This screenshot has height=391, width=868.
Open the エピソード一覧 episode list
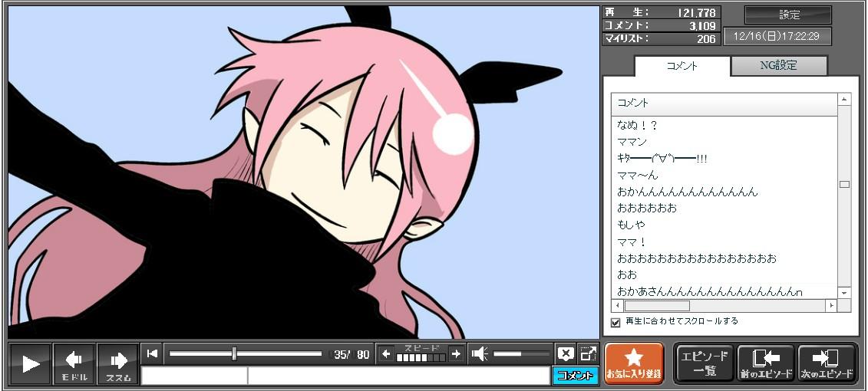tap(705, 363)
